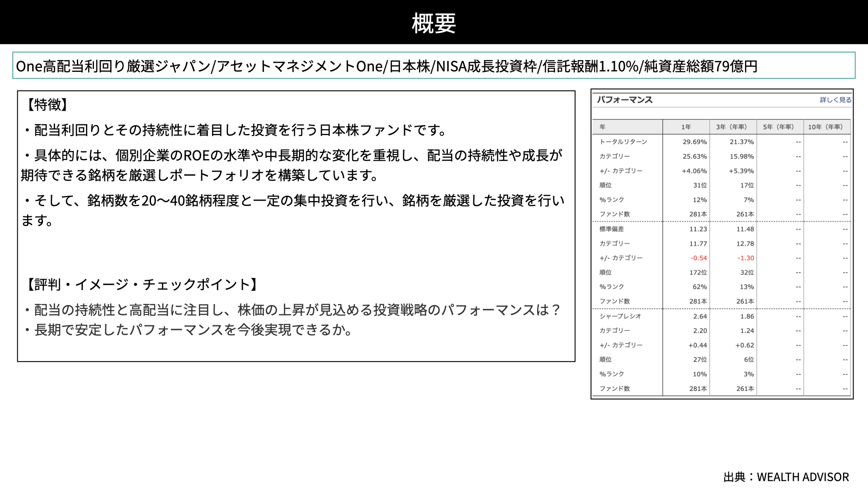
Task: Click the 概要 slide title
Action: point(434,23)
